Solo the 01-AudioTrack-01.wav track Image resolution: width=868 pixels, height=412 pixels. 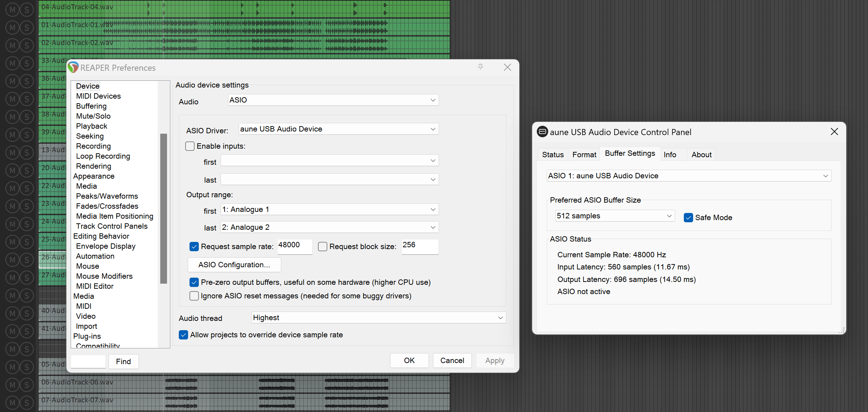(27, 28)
